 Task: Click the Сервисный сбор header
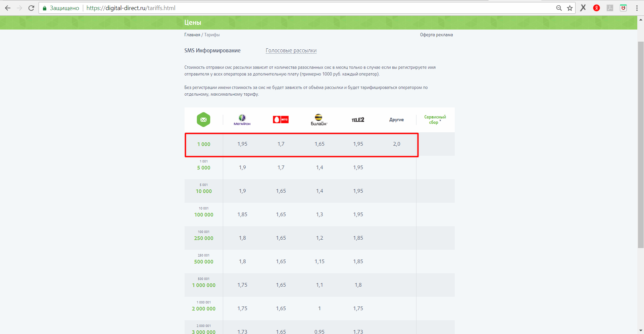tap(435, 120)
